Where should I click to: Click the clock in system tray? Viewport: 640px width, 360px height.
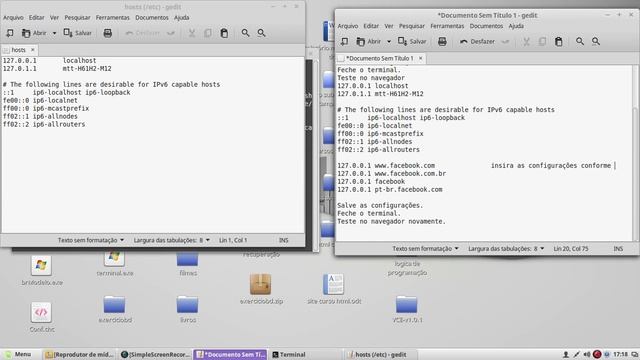620,354
